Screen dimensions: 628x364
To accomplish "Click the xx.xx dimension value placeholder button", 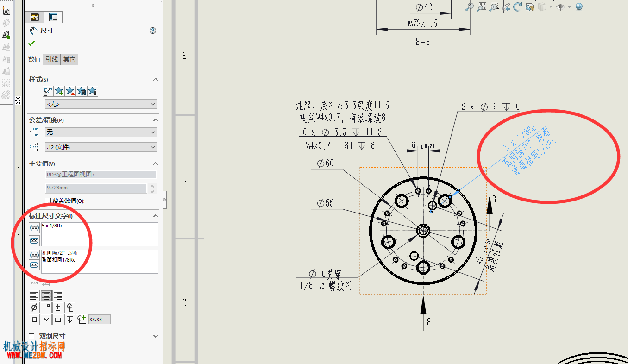I will click(100, 320).
